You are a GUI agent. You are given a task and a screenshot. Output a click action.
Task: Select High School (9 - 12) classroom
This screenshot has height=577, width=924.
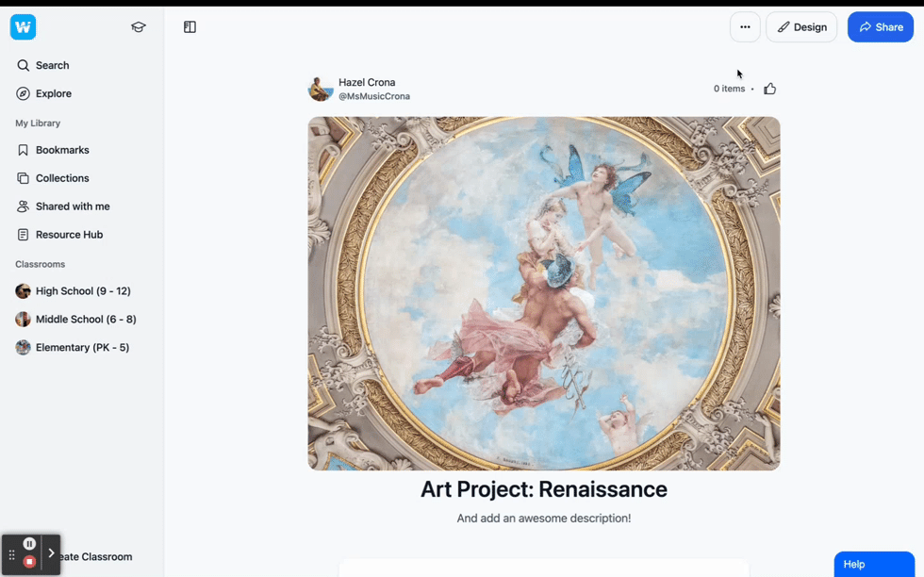click(83, 291)
